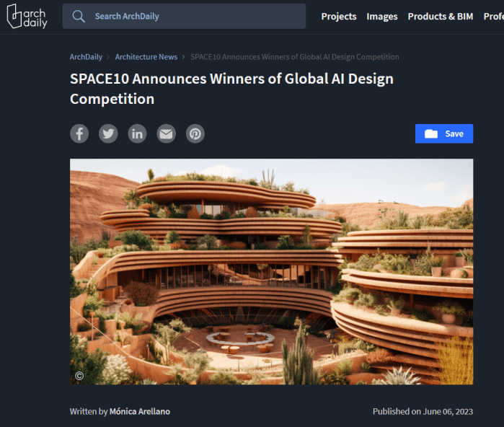Open the Images menu
504x427 pixels.
click(x=382, y=17)
